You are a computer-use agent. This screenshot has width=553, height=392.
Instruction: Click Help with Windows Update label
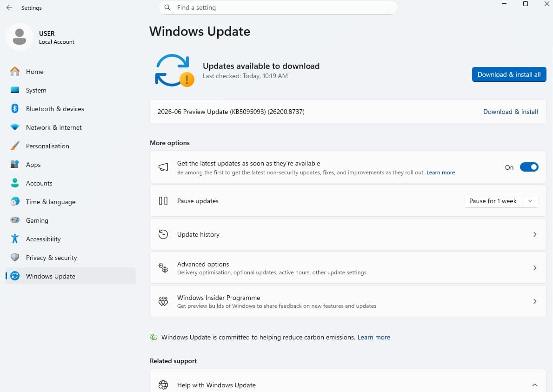click(x=216, y=385)
